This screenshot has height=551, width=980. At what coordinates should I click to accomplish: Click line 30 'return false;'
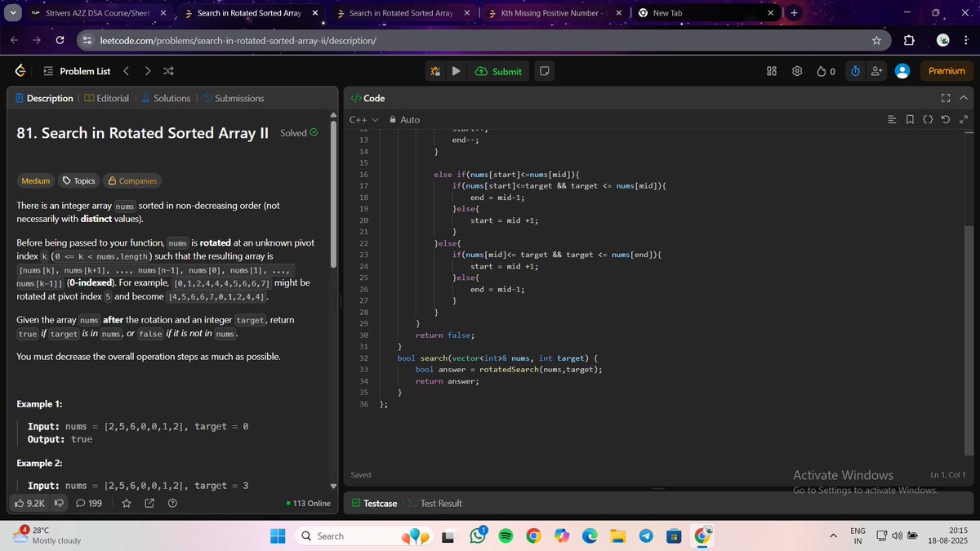click(444, 335)
